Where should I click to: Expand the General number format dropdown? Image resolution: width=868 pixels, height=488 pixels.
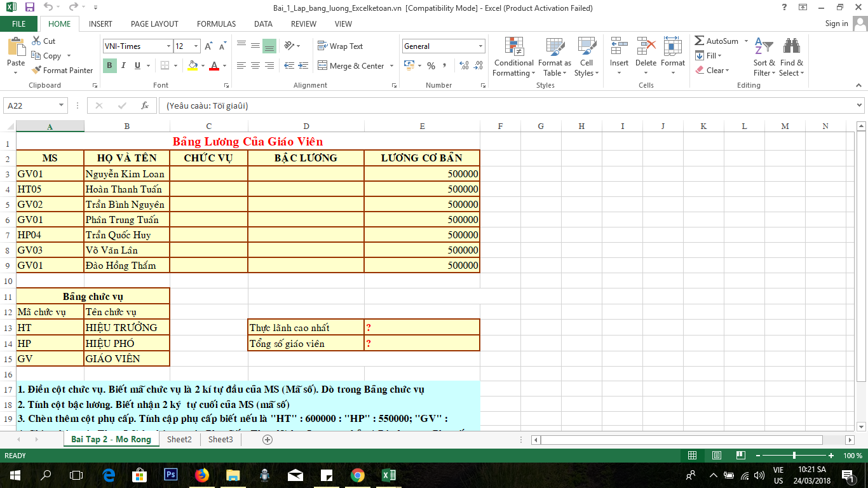click(x=480, y=46)
